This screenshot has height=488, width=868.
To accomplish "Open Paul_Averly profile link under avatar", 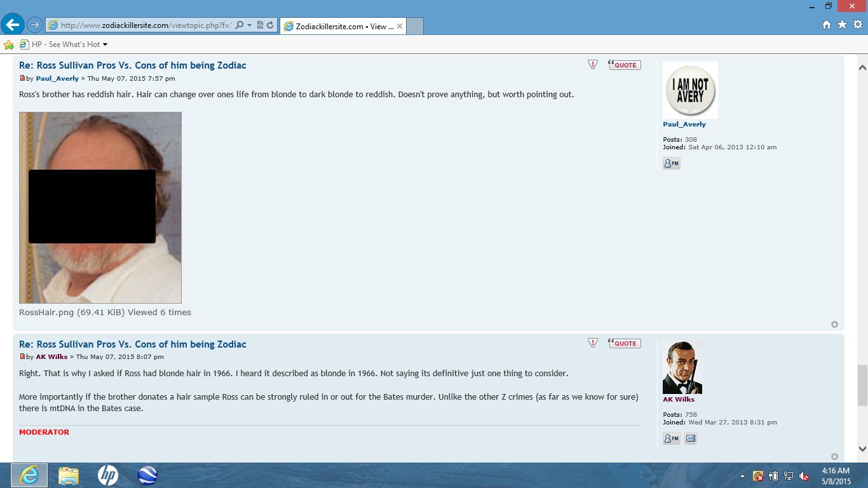I will click(x=684, y=125).
